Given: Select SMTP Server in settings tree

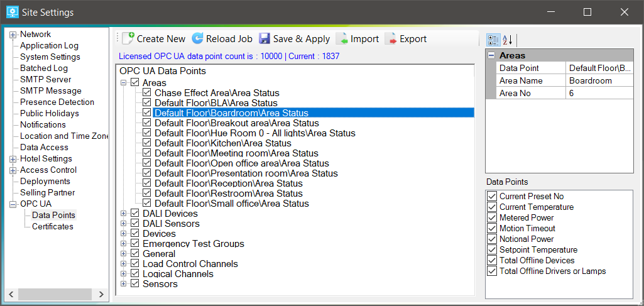Looking at the screenshot, I should pyautogui.click(x=46, y=79).
